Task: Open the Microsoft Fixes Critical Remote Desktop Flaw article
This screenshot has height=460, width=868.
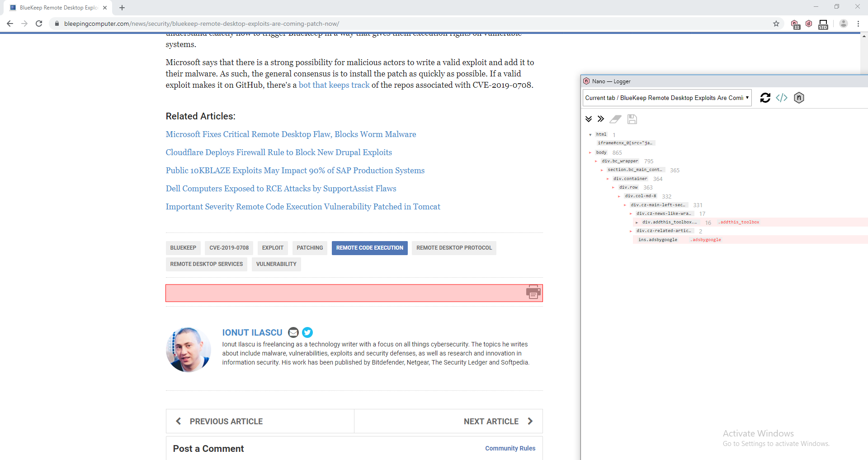Action: pos(291,134)
